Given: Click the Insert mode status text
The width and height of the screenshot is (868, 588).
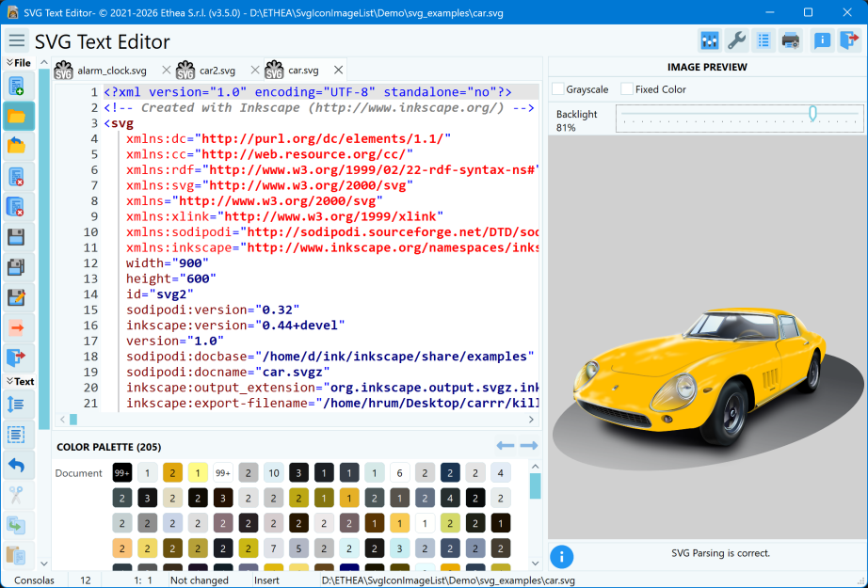Looking at the screenshot, I should [x=266, y=580].
